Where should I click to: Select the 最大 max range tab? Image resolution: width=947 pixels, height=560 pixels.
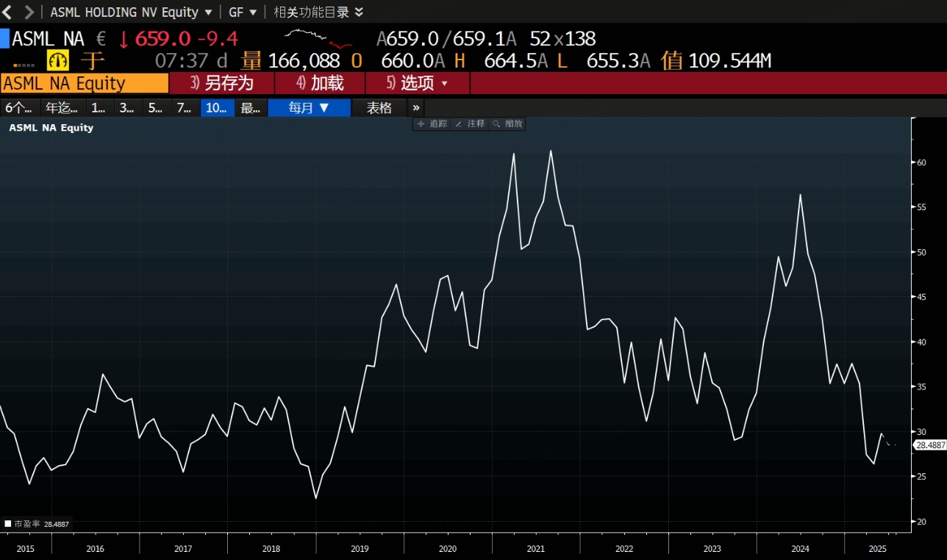(251, 108)
